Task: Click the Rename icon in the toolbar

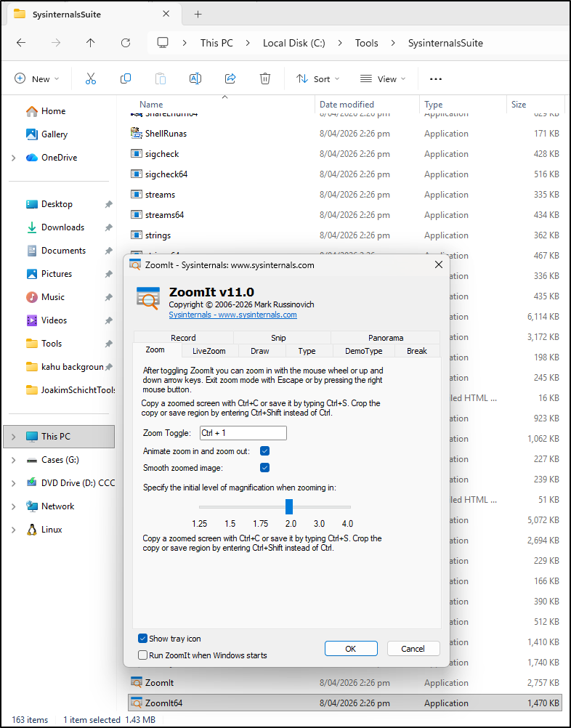Action: [x=195, y=79]
